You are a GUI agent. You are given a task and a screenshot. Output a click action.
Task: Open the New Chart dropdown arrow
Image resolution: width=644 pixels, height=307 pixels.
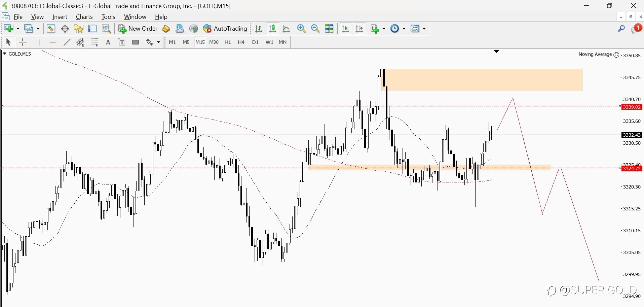(18, 29)
